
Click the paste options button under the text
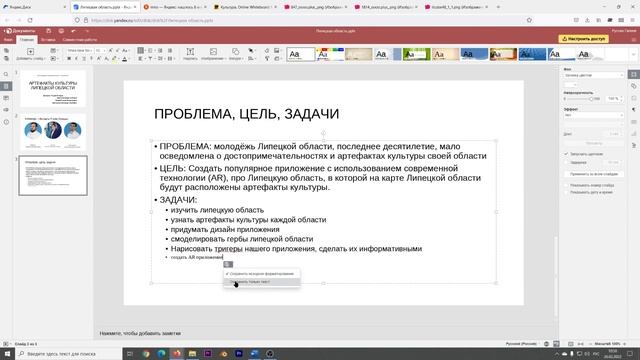click(x=228, y=264)
